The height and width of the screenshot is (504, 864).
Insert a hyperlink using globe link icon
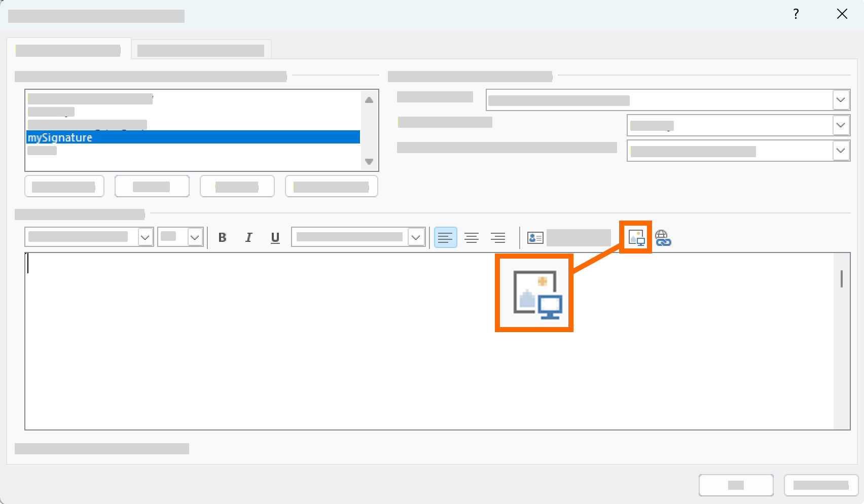(x=663, y=237)
